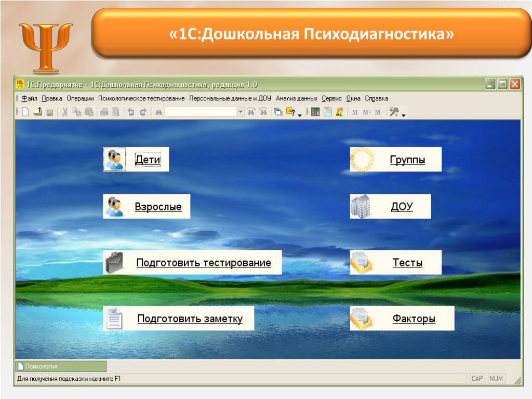Open the ДОУ link
The height and width of the screenshot is (399, 532).
coord(402,207)
